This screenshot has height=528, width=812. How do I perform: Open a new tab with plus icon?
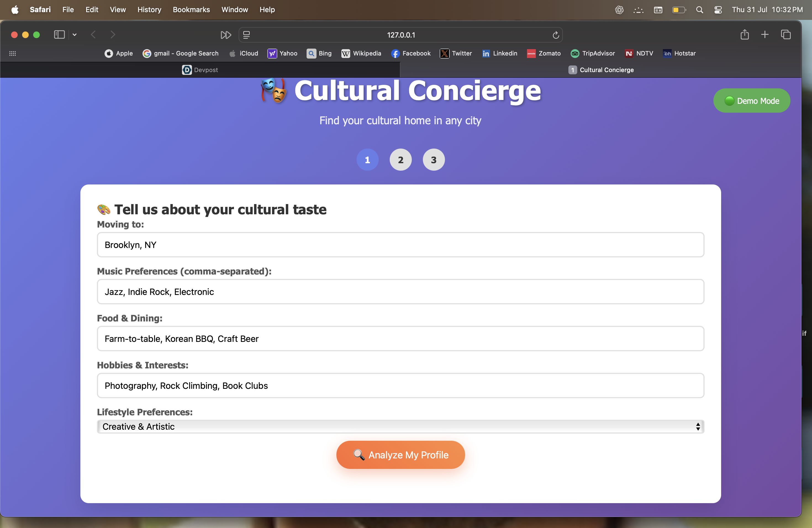coord(764,35)
